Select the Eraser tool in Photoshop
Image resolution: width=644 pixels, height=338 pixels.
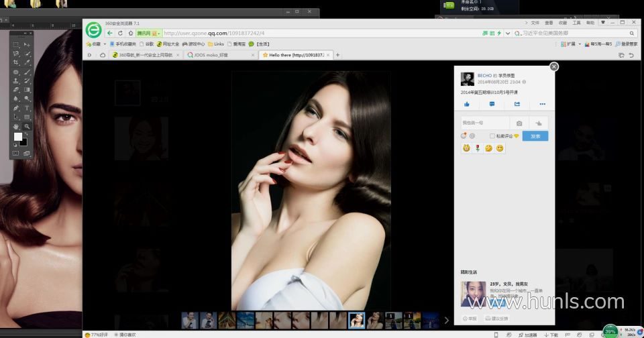(15, 90)
